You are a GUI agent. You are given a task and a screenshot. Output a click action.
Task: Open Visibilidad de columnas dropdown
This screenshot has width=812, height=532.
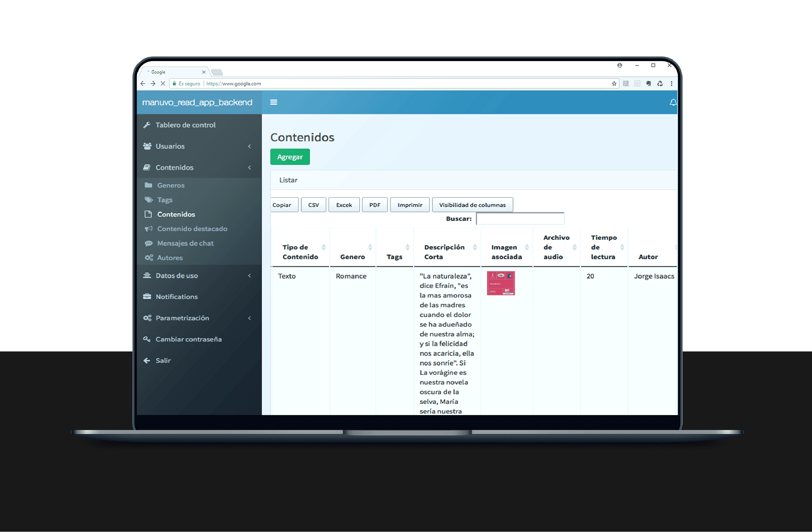(472, 205)
